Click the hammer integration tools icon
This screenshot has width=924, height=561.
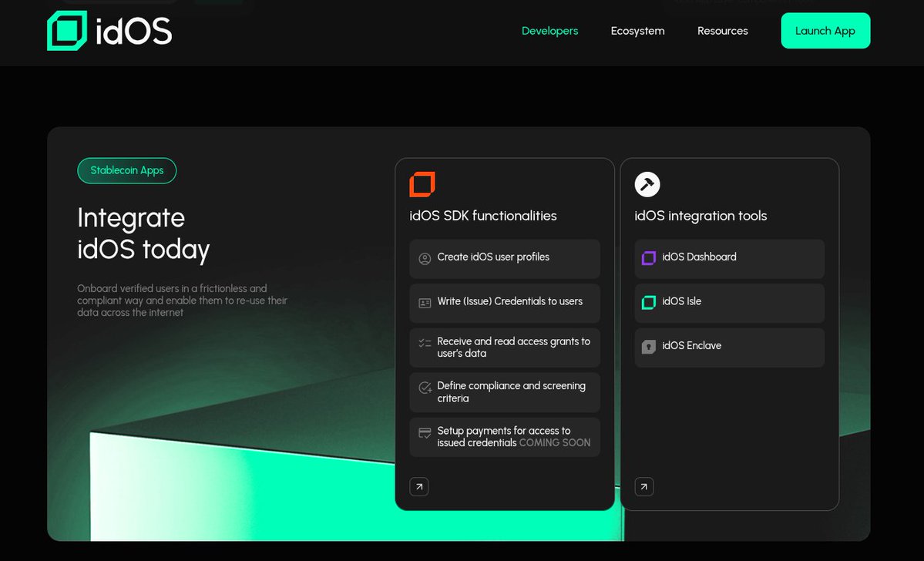pyautogui.click(x=647, y=184)
